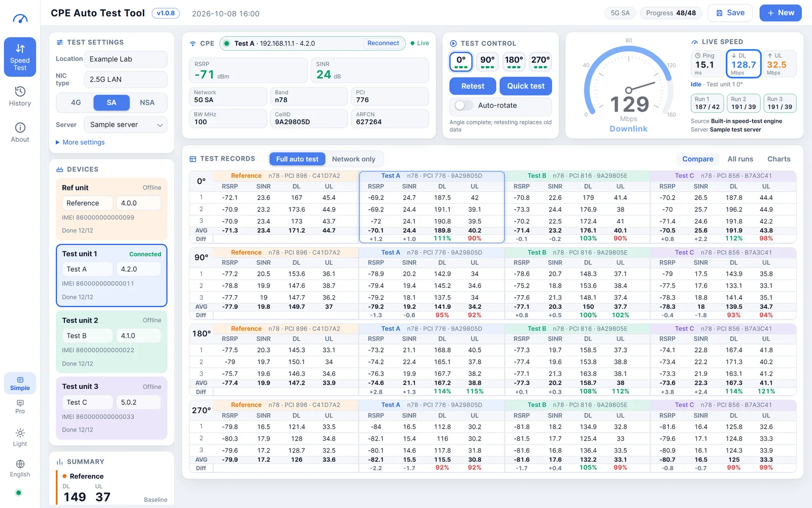Click the Test Records table icon

click(x=193, y=159)
